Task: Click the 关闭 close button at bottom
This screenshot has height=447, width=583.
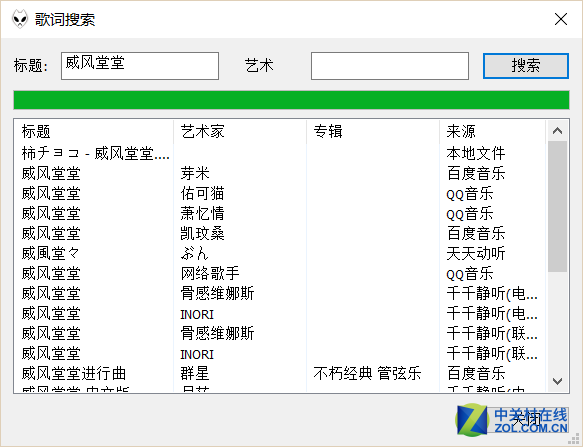Action: point(526,420)
